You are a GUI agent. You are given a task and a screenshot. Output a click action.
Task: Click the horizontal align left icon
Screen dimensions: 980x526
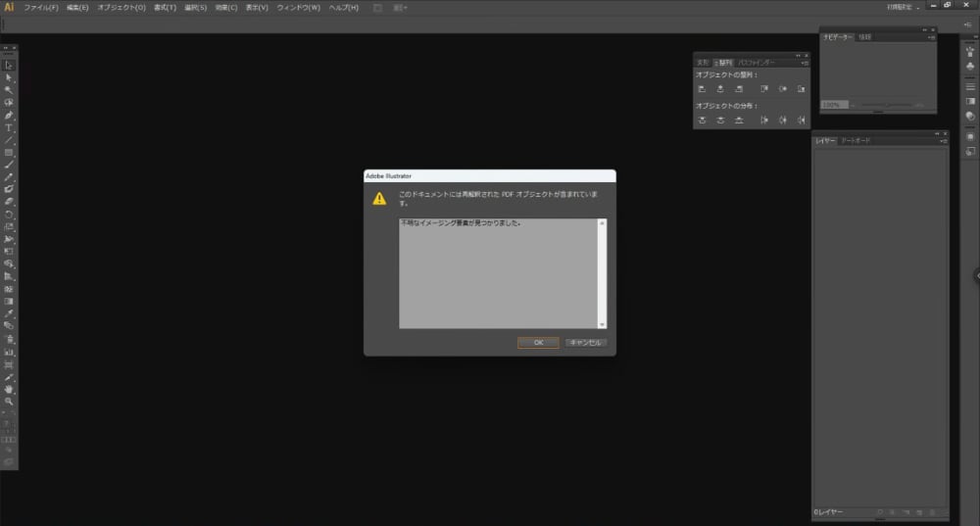(x=702, y=89)
